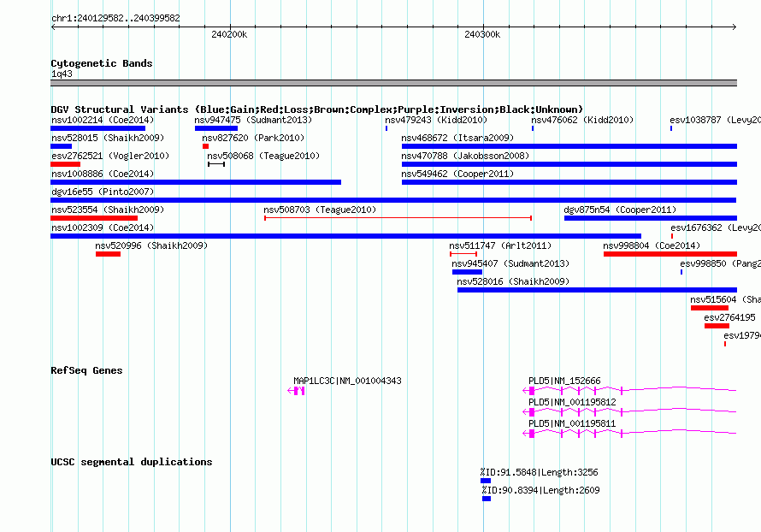This screenshot has width=761, height=532.
Task: Click nsv515604 variant label
Action: pos(726,299)
